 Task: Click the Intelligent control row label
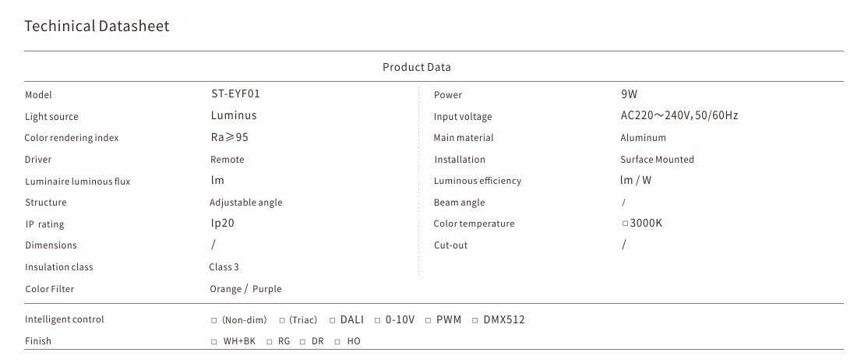65,319
